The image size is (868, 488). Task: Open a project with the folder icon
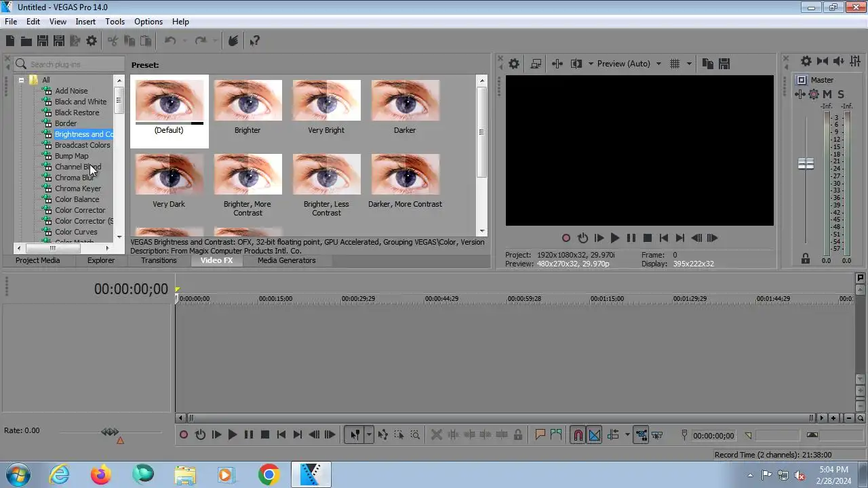26,41
